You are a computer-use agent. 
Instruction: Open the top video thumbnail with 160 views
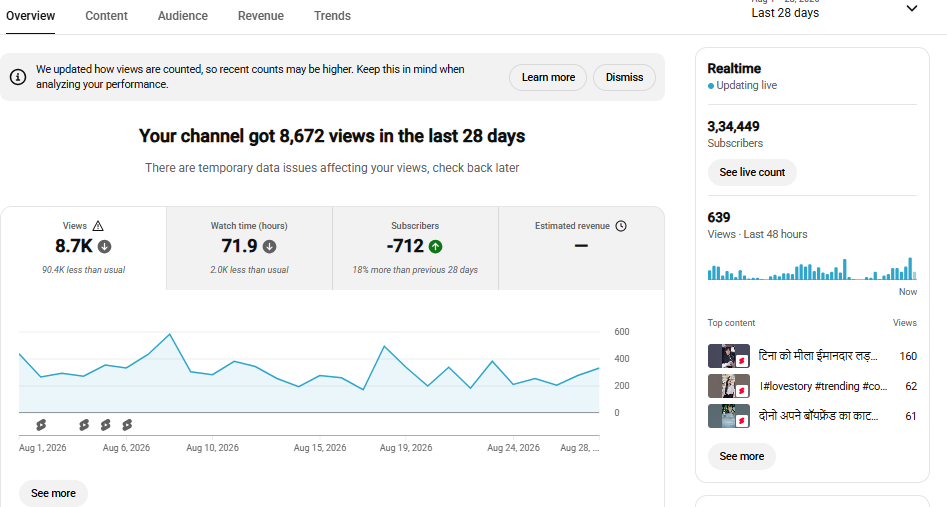728,356
